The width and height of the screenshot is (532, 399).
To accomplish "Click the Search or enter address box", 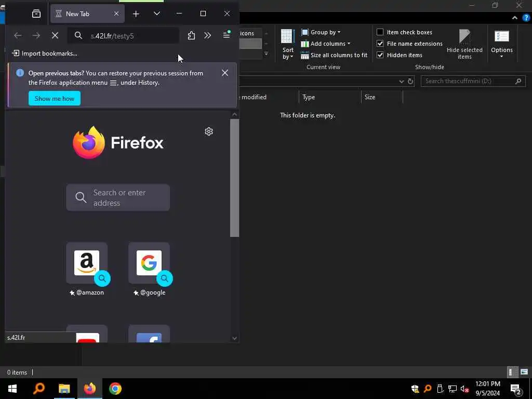I will click(118, 197).
